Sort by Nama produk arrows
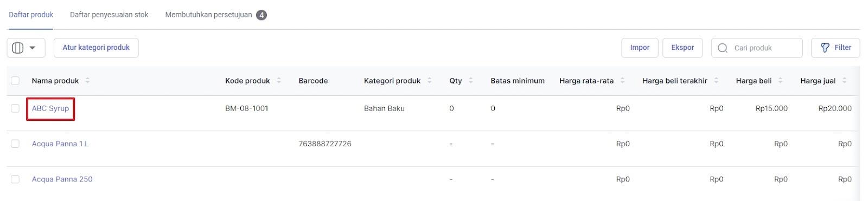The height and width of the screenshot is (201, 868). pos(87,80)
